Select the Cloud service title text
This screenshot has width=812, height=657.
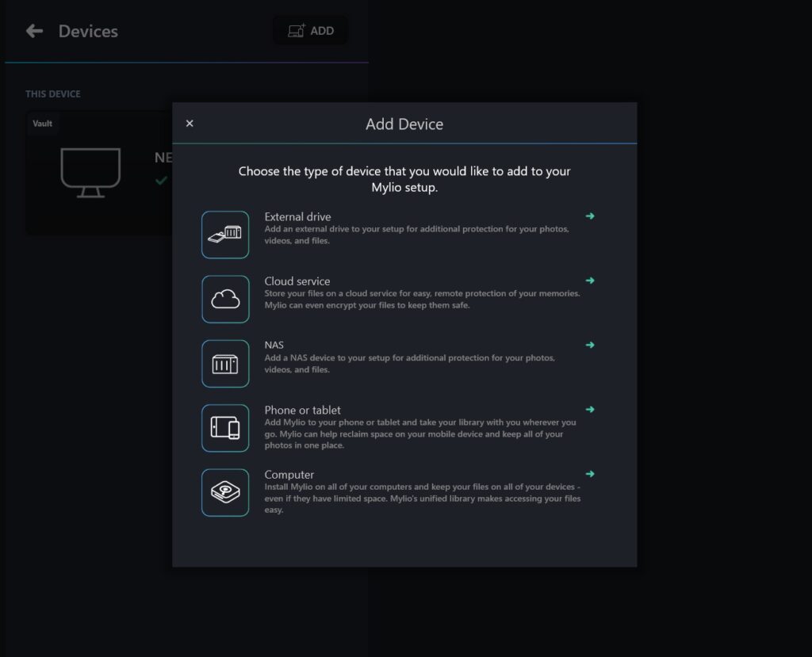coord(297,281)
